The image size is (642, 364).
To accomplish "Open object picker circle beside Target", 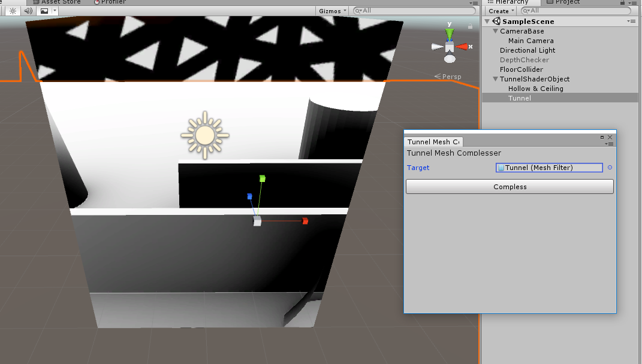I will [x=610, y=167].
